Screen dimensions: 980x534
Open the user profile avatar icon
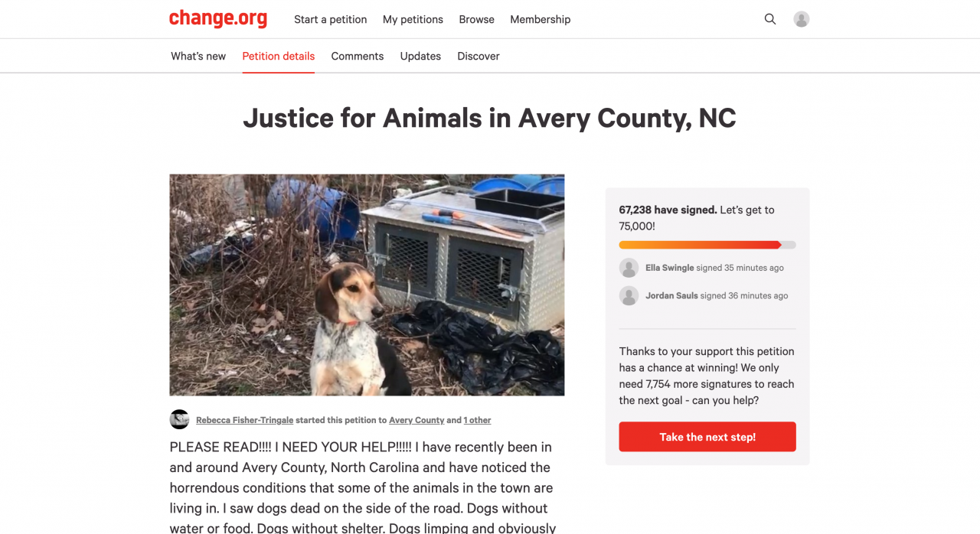(802, 19)
